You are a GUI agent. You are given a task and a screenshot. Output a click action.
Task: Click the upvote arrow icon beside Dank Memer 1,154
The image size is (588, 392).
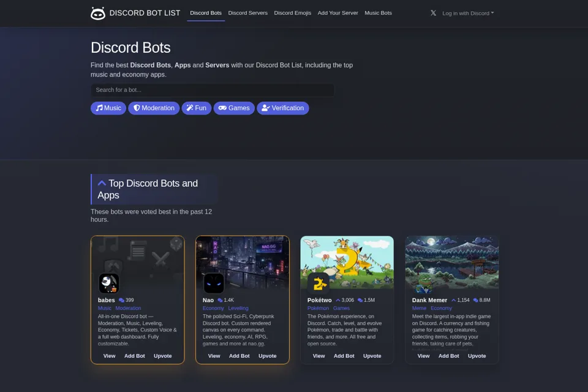tap(453, 300)
